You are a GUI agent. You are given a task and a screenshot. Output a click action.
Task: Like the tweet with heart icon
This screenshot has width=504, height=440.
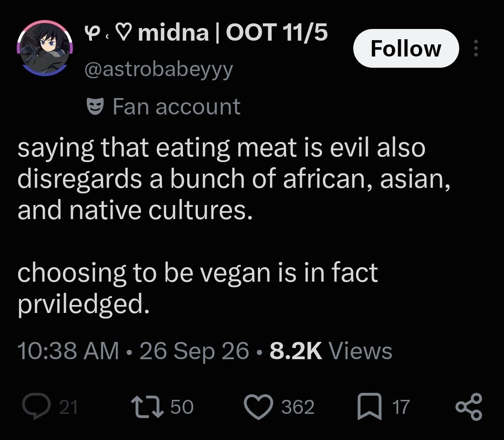[259, 406]
